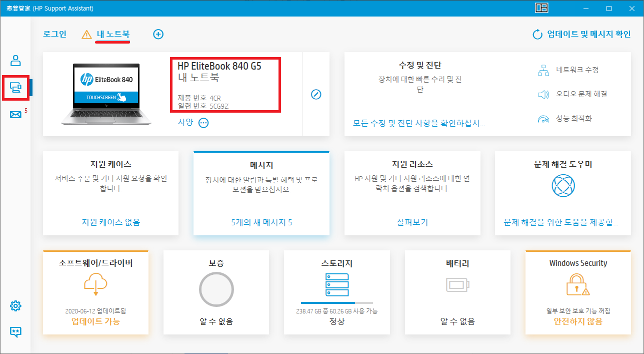Image resolution: width=644 pixels, height=354 pixels.
Task: Open the 사양 more options ellipsis icon
Action: click(x=203, y=123)
